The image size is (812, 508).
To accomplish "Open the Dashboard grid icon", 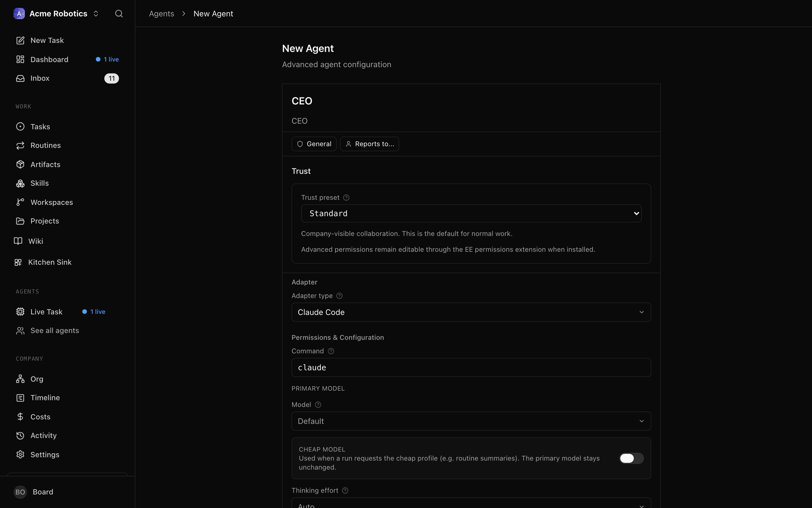I will tap(20, 60).
